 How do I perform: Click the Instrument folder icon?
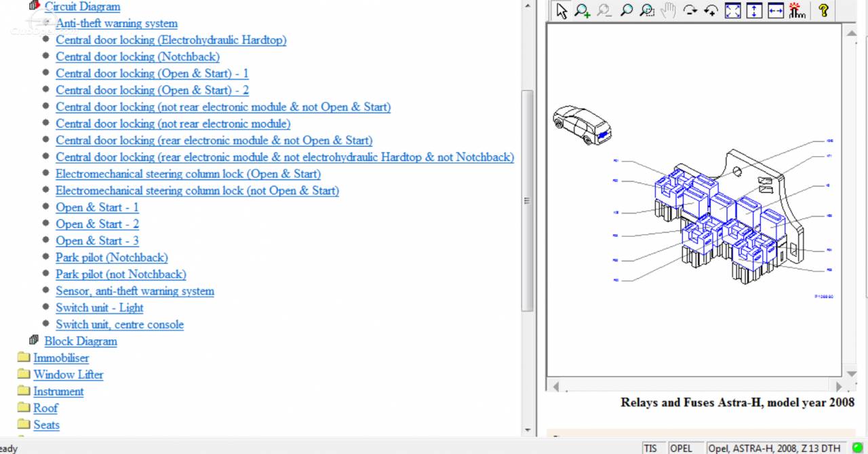pyautogui.click(x=24, y=391)
